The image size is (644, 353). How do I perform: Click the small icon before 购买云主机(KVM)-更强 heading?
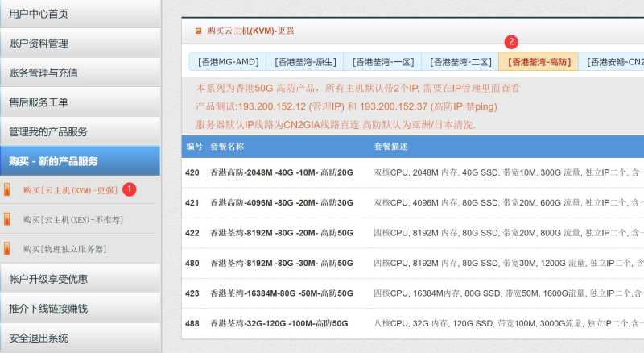point(198,31)
